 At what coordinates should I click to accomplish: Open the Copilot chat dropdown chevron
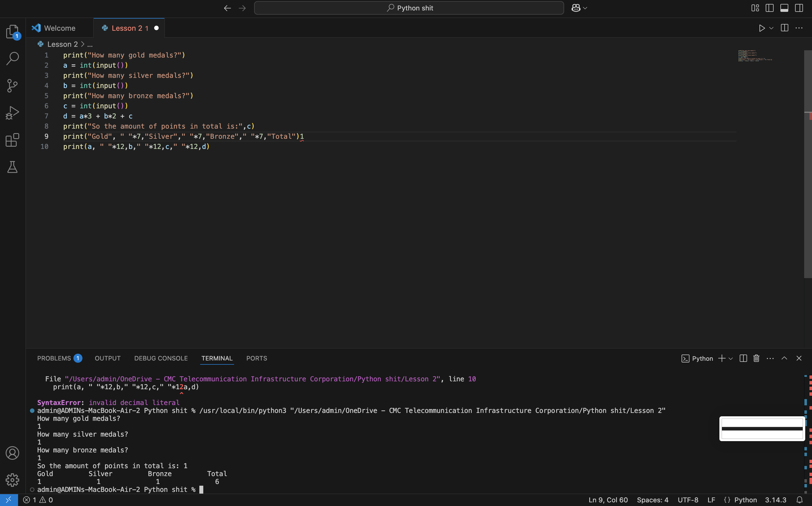[585, 8]
